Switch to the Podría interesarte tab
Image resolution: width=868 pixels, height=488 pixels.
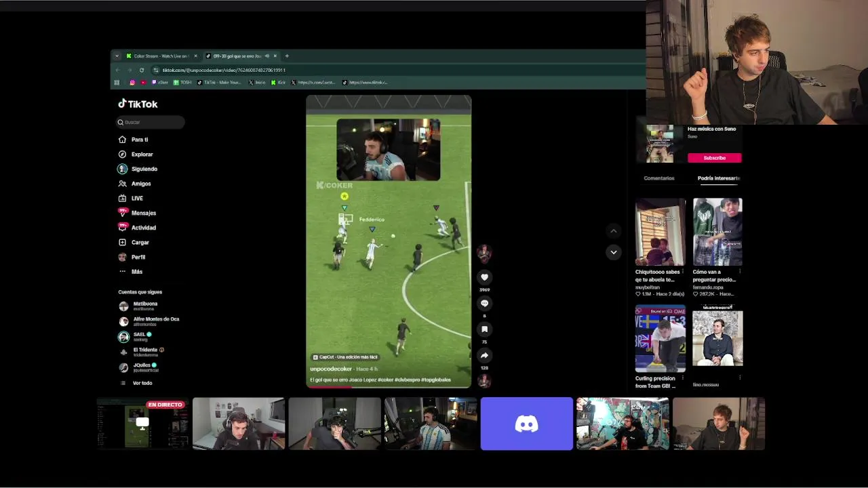click(x=719, y=178)
